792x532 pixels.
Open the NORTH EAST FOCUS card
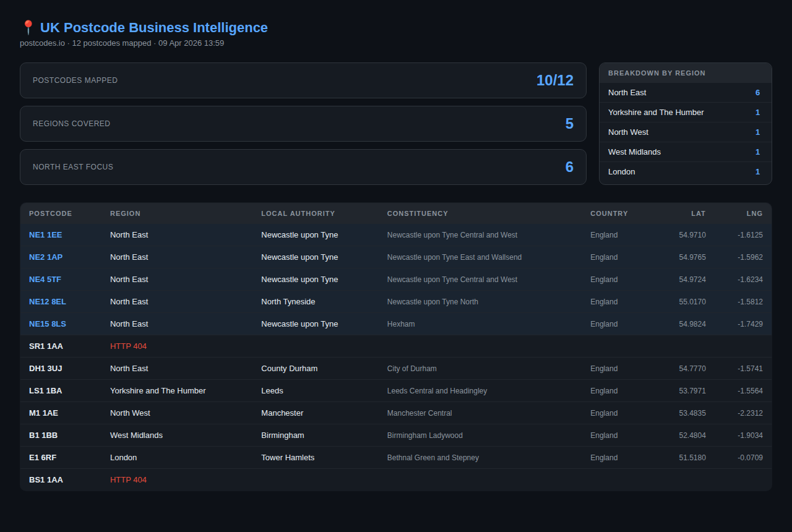coord(303,166)
